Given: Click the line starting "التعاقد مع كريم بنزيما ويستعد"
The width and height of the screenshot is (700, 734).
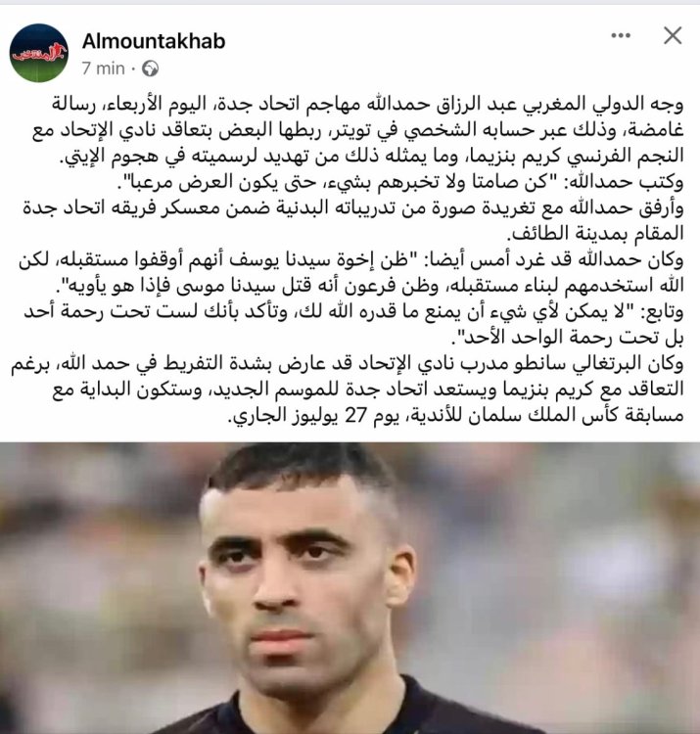Looking at the screenshot, I should [x=367, y=389].
